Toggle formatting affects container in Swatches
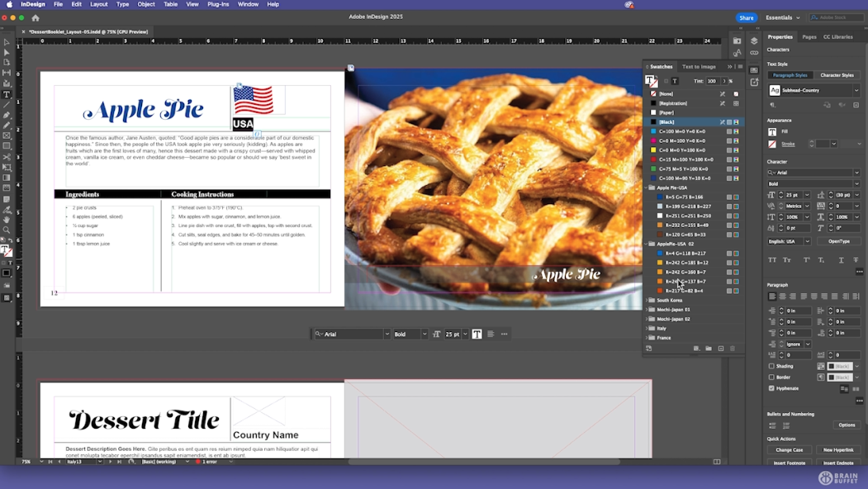Screen dimensions: 868x489 [x=666, y=81]
